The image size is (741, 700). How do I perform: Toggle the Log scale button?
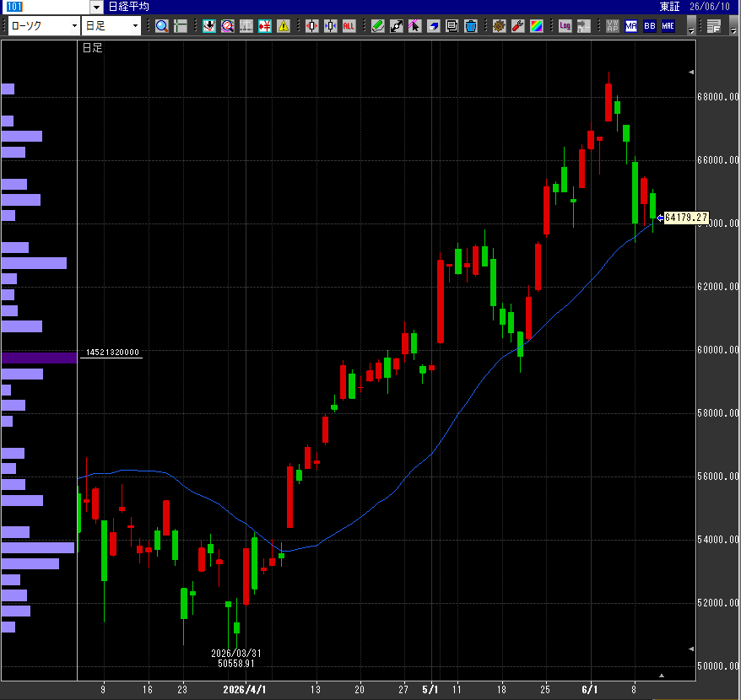565,26
